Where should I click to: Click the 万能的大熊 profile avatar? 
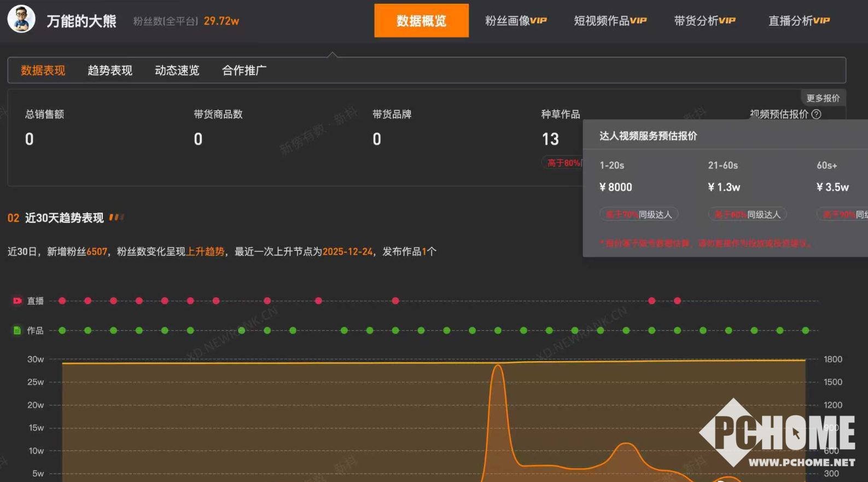(x=21, y=20)
